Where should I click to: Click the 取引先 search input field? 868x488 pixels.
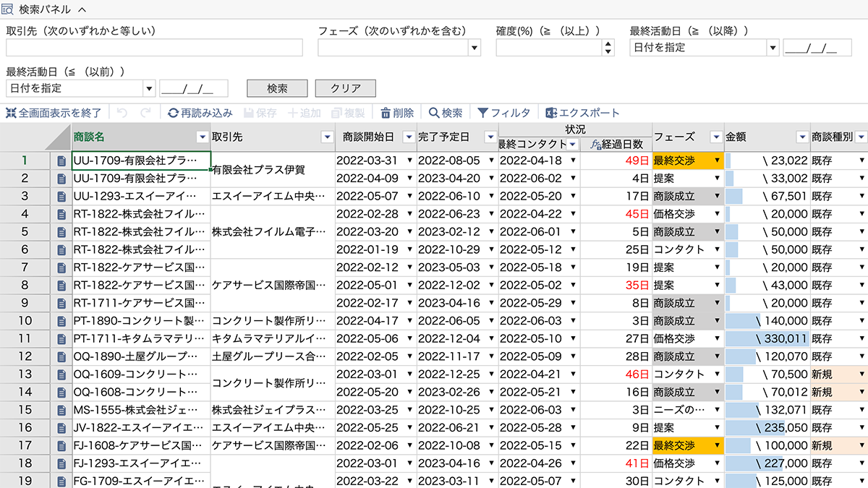pos(154,48)
